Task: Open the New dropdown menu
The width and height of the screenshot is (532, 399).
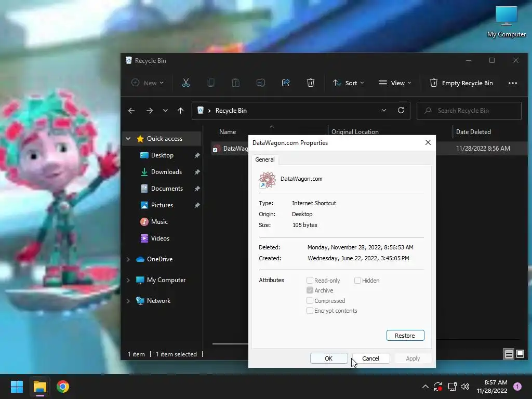Action: 148,83
